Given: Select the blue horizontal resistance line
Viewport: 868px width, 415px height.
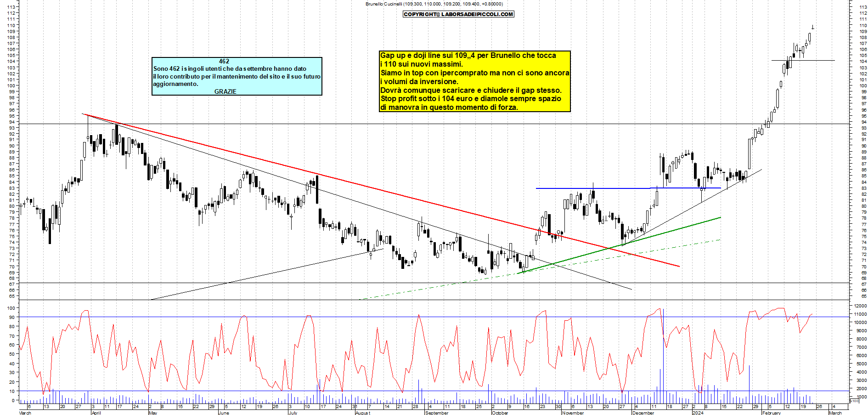Looking at the screenshot, I should tap(628, 188).
